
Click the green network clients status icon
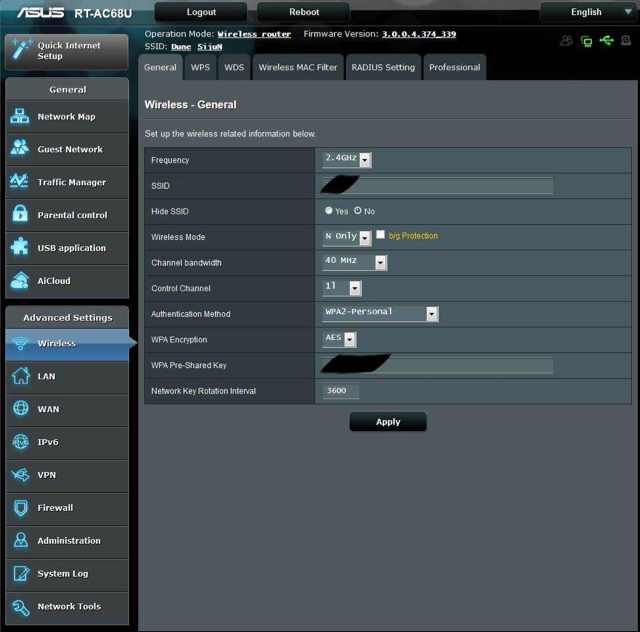tap(587, 41)
